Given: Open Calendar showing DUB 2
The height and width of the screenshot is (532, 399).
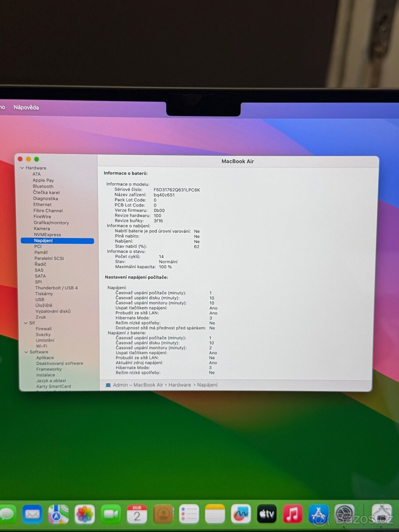Looking at the screenshot, I should click(x=137, y=514).
